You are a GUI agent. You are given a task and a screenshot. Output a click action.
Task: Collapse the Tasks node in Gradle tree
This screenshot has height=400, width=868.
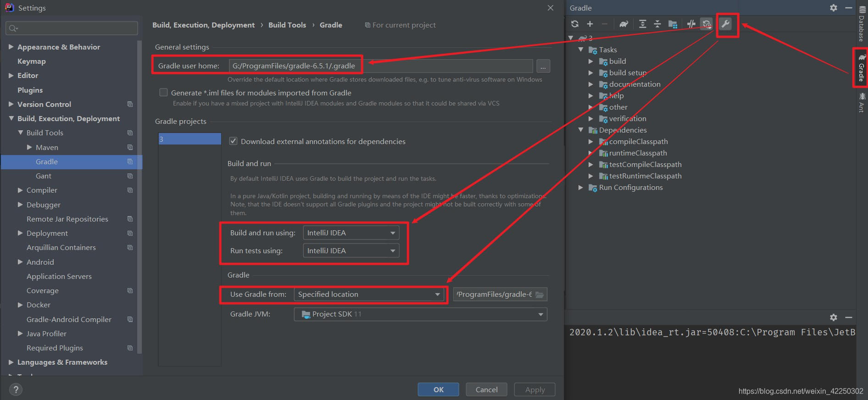point(581,50)
